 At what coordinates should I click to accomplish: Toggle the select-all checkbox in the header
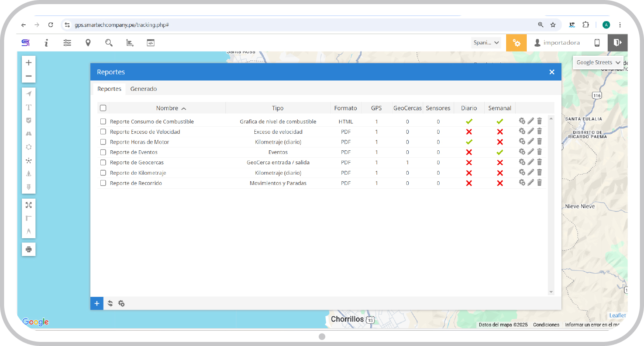tap(103, 108)
